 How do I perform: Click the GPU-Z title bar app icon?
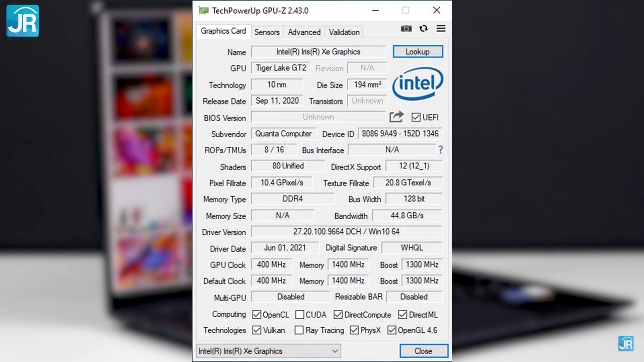[x=203, y=10]
